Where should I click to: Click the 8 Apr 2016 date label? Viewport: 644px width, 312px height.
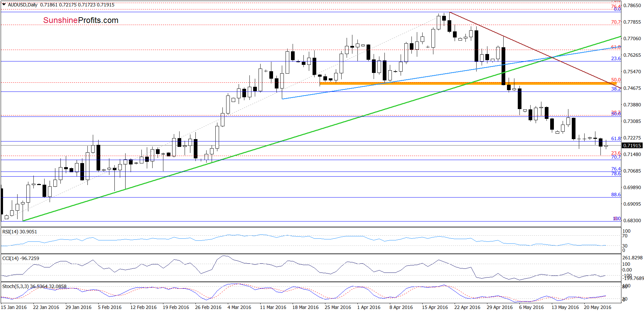(x=401, y=307)
